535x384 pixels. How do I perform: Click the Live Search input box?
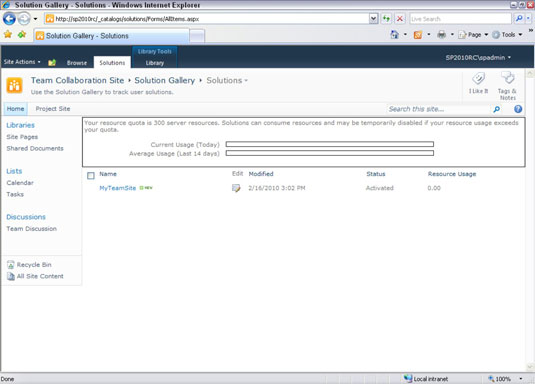tap(461, 19)
